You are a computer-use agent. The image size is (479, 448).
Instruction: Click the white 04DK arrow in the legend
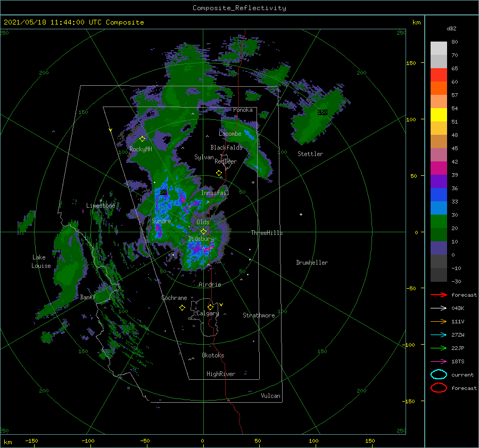(439, 308)
